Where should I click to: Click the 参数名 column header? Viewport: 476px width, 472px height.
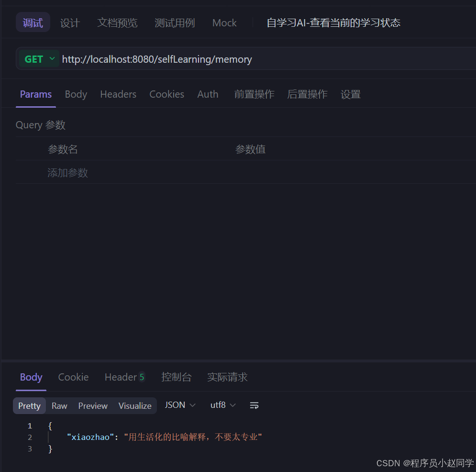(63, 149)
